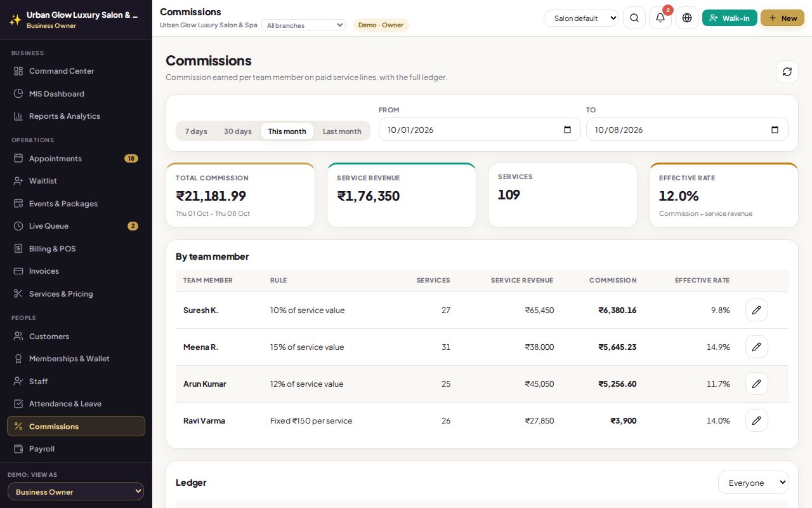Open the Customers page
The image size is (812, 508).
click(x=76, y=336)
